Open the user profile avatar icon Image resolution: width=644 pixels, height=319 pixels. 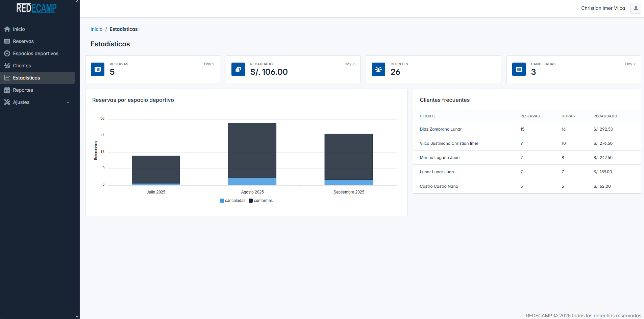coord(636,8)
